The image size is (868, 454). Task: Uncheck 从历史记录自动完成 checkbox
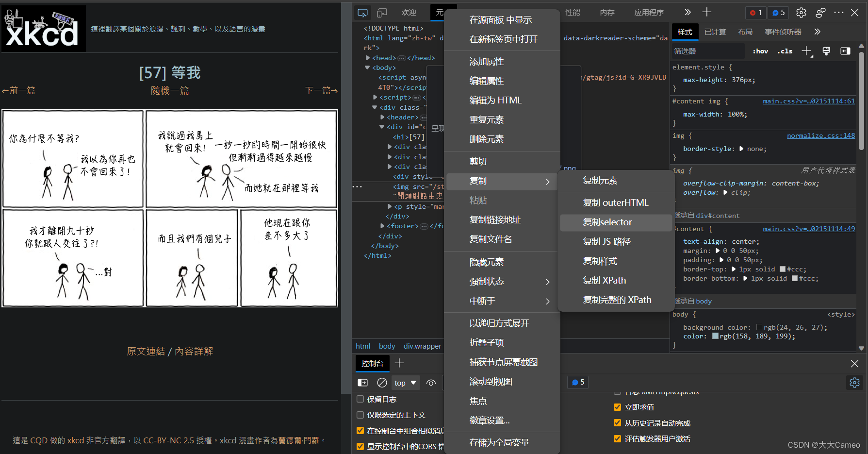click(617, 423)
